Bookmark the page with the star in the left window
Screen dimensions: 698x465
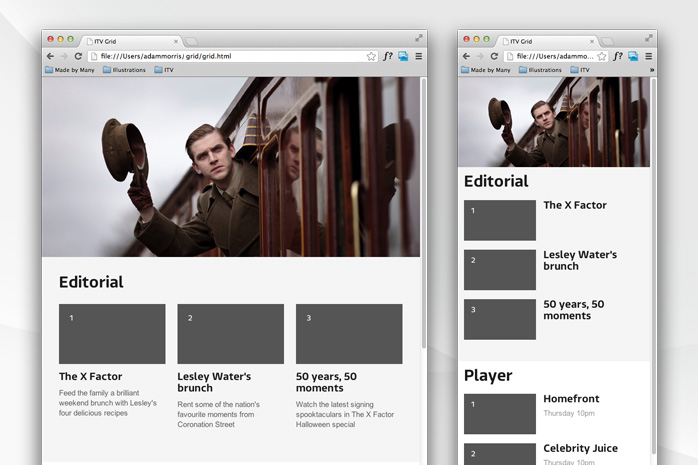point(371,56)
